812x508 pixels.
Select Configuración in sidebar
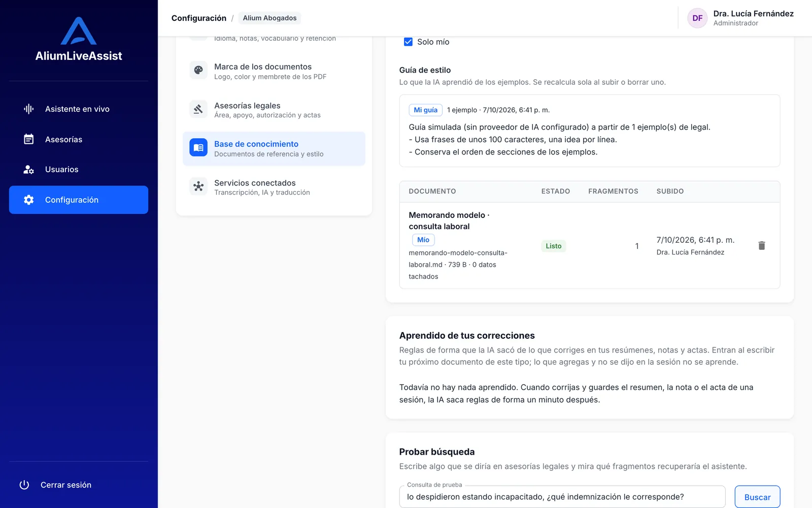[x=79, y=200]
